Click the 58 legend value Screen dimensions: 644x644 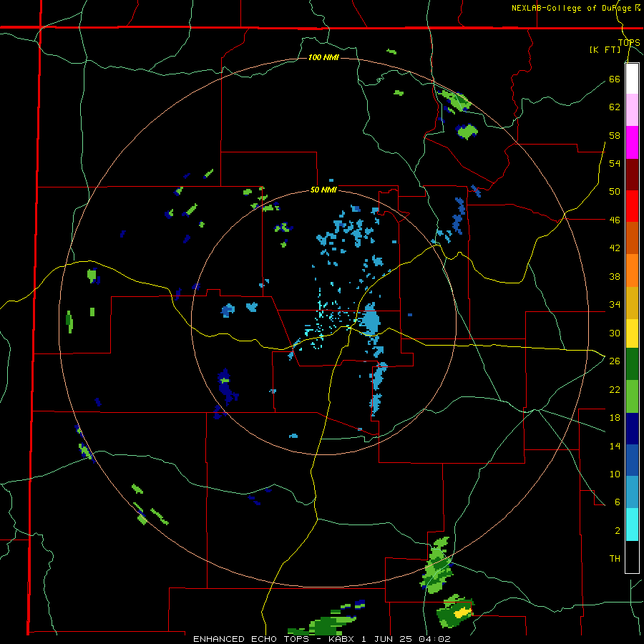click(x=615, y=135)
